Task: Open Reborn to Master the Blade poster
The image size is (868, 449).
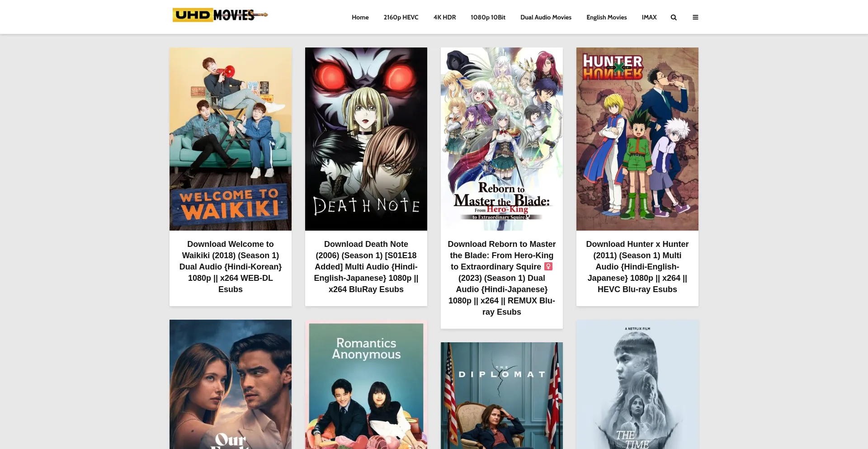Action: pos(502,139)
